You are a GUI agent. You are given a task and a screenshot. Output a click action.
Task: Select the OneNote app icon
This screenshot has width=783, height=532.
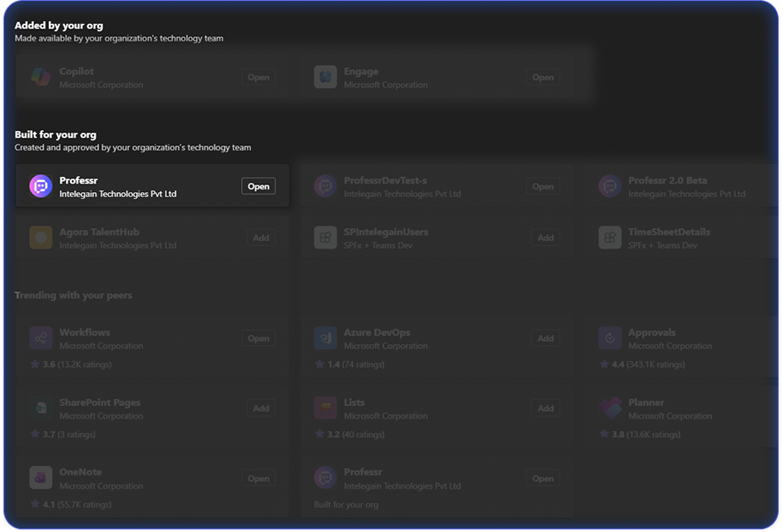point(41,479)
